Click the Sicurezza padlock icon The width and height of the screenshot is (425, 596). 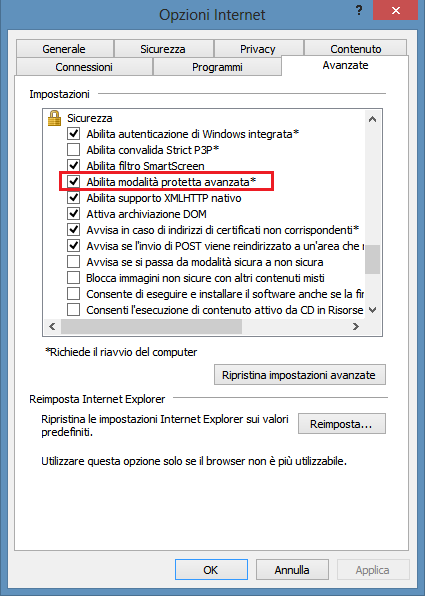54,118
